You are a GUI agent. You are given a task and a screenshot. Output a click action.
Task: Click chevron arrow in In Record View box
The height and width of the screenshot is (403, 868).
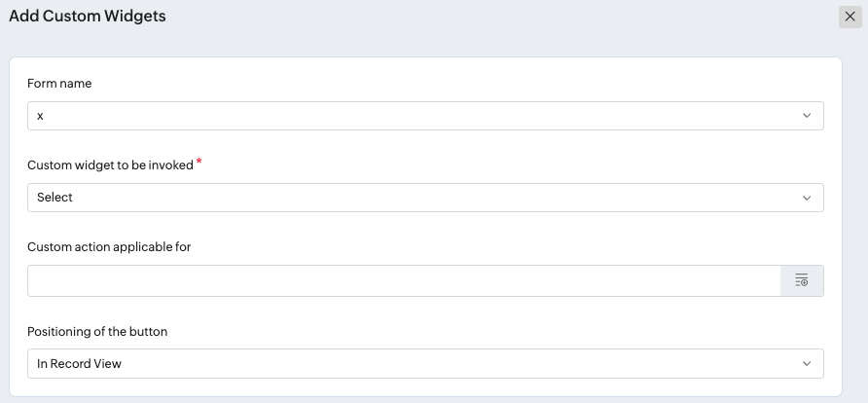pyautogui.click(x=807, y=364)
